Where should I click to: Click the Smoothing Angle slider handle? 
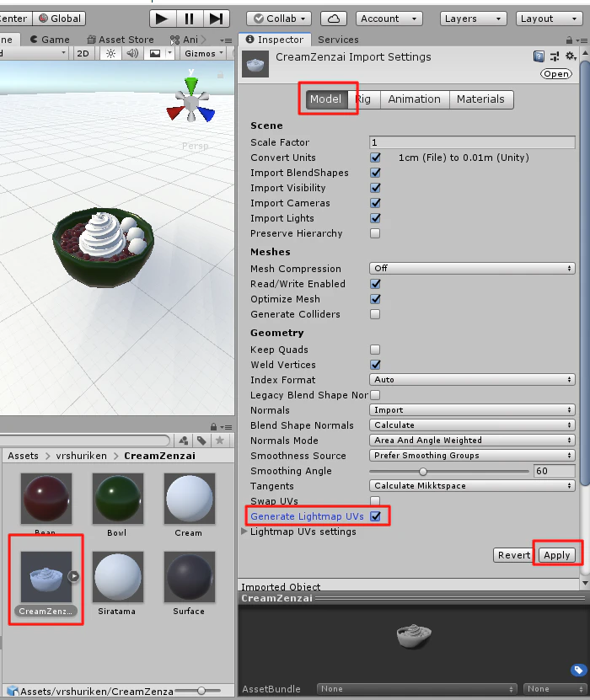point(423,472)
